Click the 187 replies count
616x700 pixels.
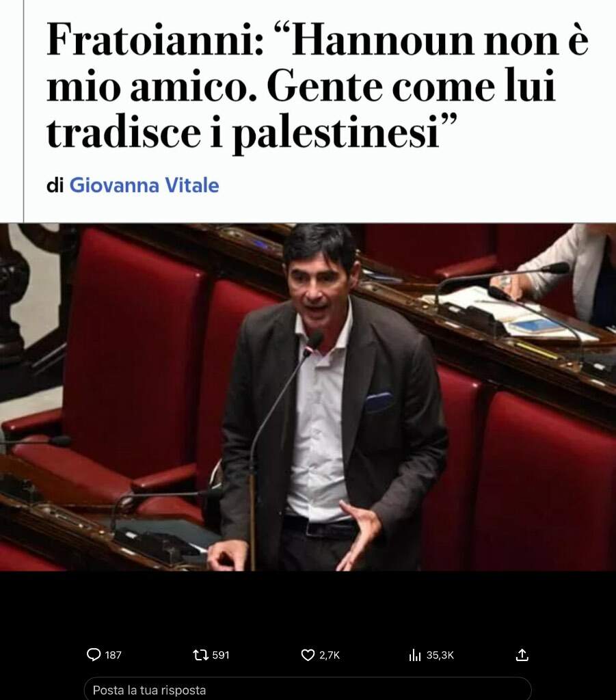click(x=113, y=655)
